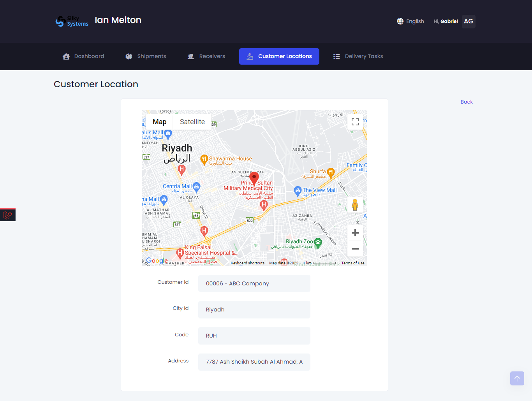
Task: Open the red debug icon on the left edge
Action: [7, 215]
